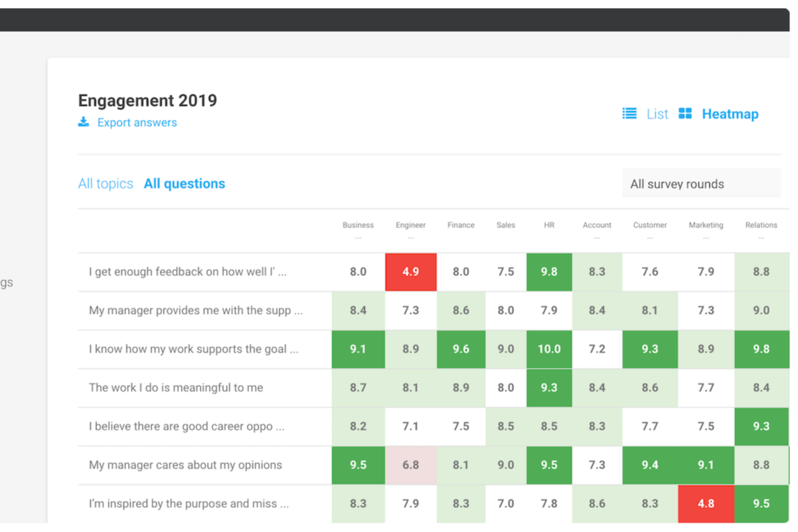Click the red 4.9 Engineer feedback cell

411,272
